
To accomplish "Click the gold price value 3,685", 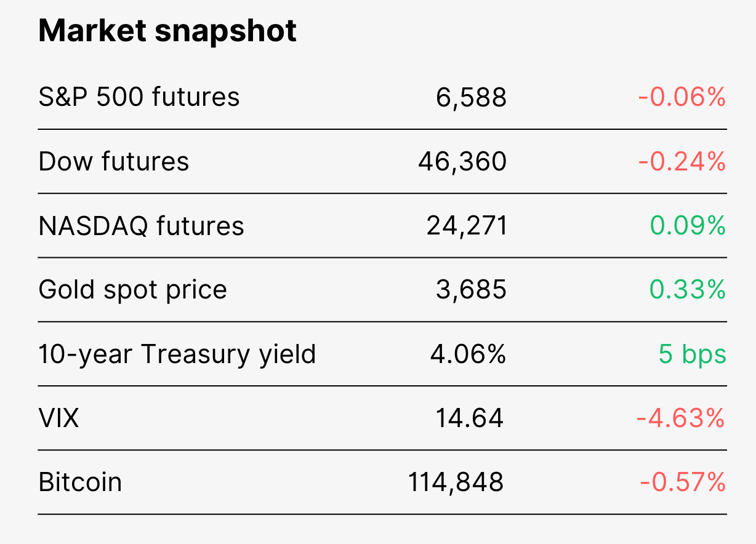I will coord(472,290).
